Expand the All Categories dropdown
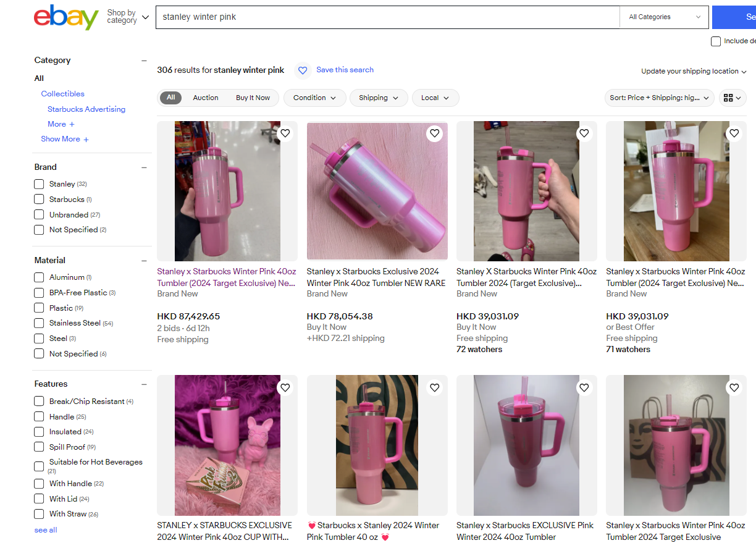 pyautogui.click(x=664, y=17)
